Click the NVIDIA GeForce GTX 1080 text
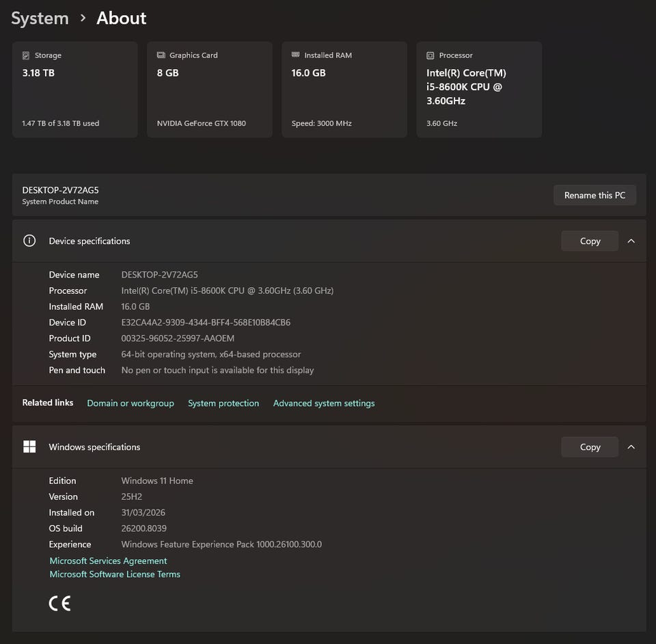 (x=201, y=123)
